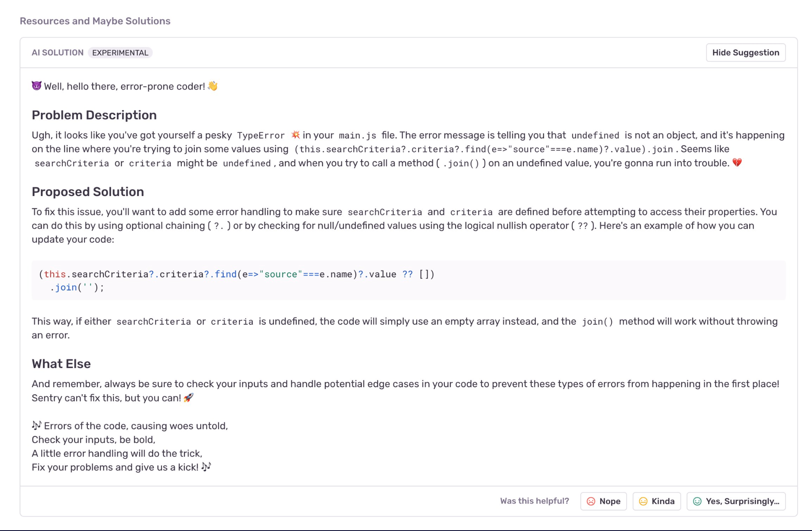812x531 pixels.
Task: Click the 'Was this helpful?' label
Action: (534, 501)
